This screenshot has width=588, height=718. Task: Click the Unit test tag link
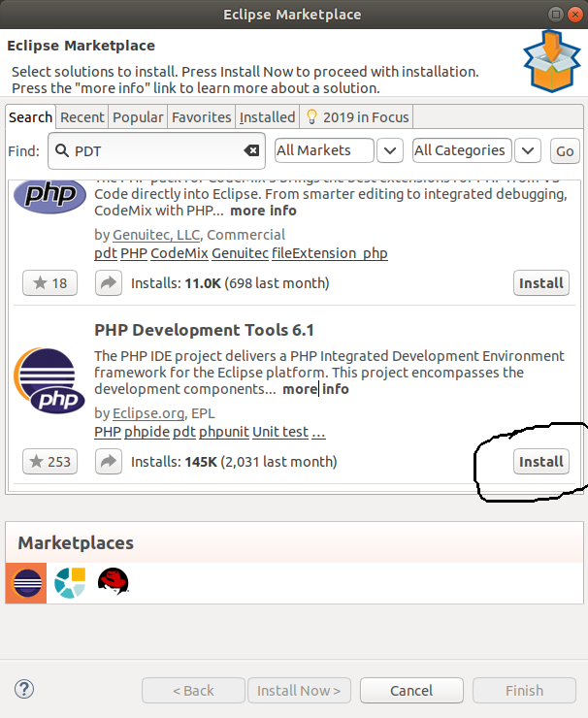(280, 432)
